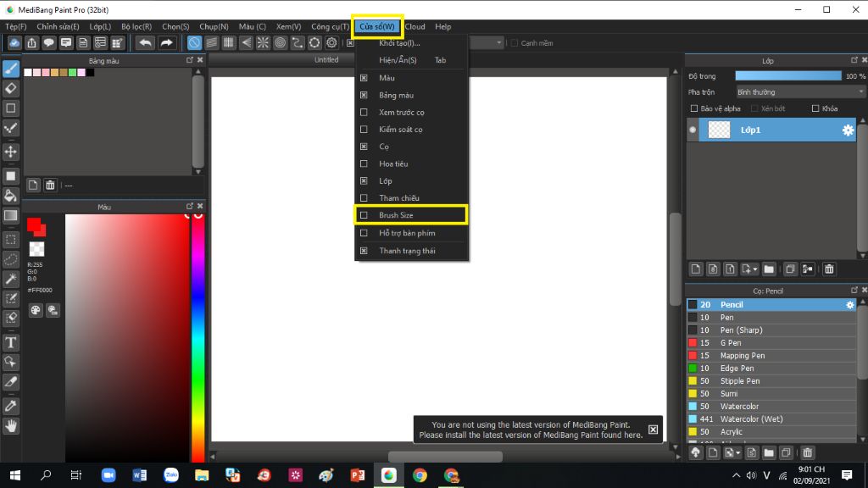The image size is (868, 488).
Task: Select the Bucket fill tool
Action: 11,196
